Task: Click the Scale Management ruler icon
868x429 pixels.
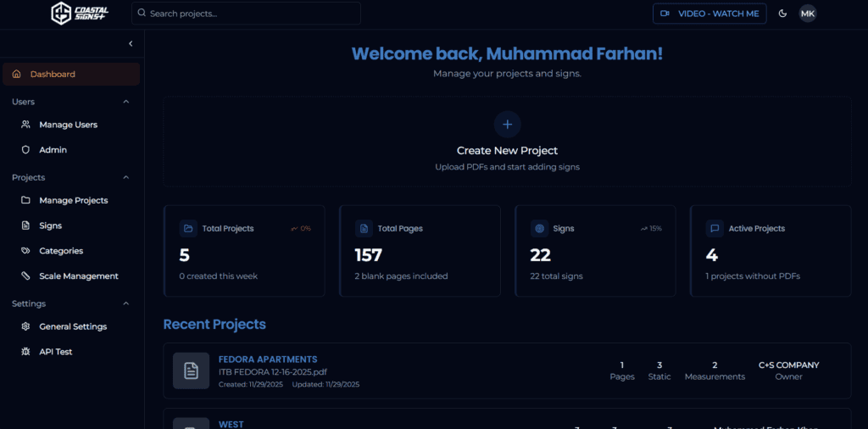Action: tap(25, 276)
